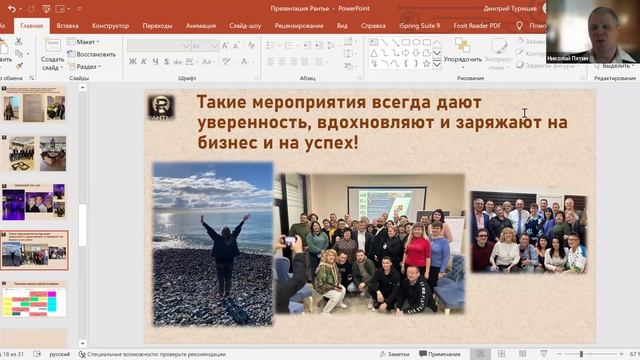Click the Redo icon in quick access toolbar

(x=31, y=9)
